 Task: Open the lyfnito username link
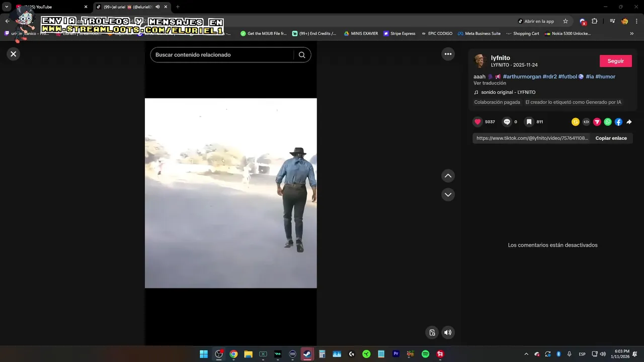(501, 58)
